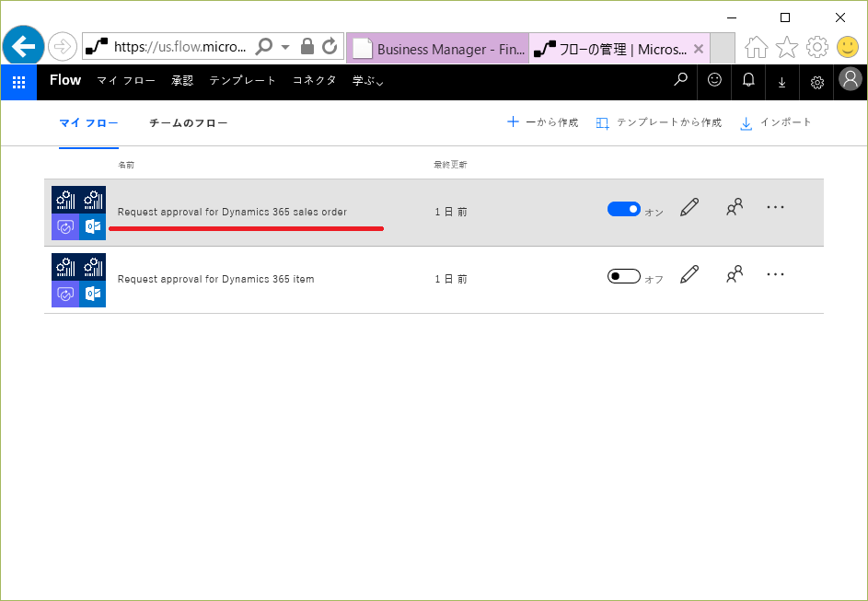Image resolution: width=868 pixels, height=601 pixels.
Task: Open the user account avatar
Action: (x=851, y=79)
